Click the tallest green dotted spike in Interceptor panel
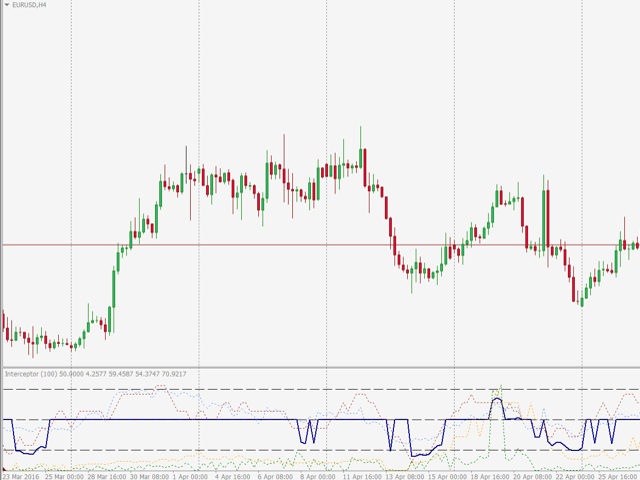640x480 pixels. pos(500,386)
